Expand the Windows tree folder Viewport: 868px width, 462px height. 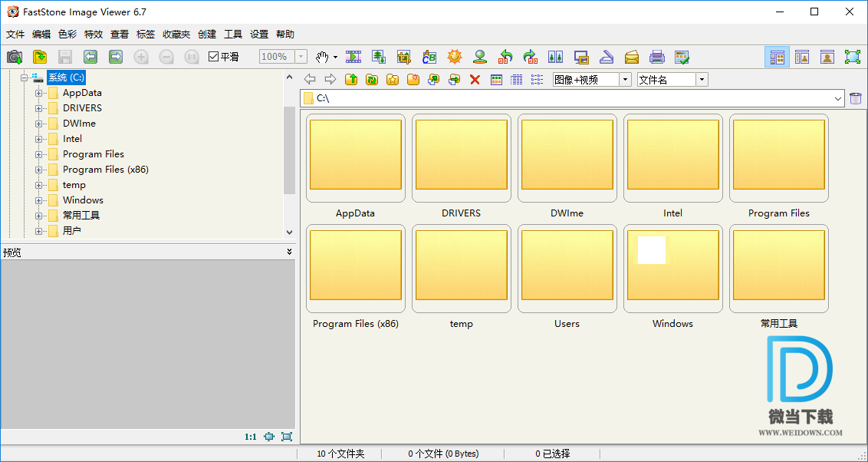point(39,200)
